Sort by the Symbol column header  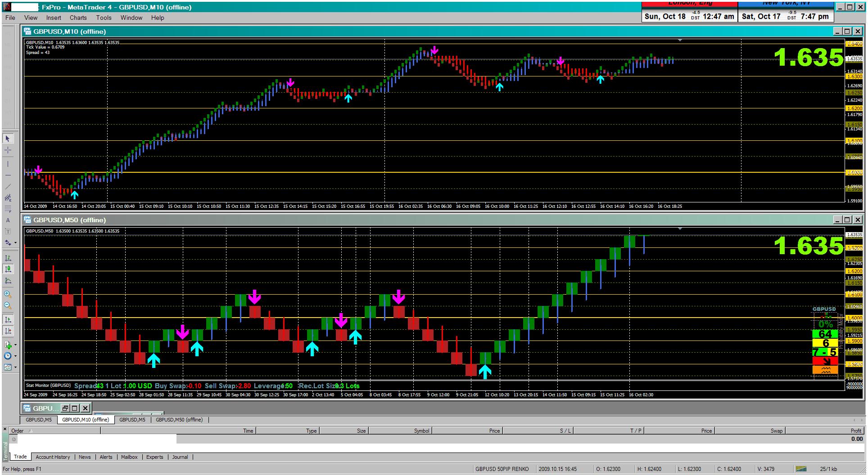coord(400,430)
